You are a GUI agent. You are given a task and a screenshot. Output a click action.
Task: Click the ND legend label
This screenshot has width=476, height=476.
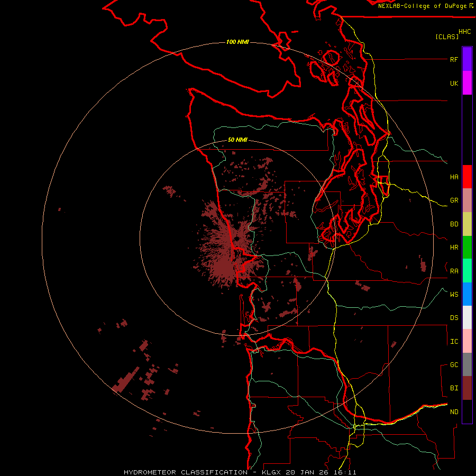454,411
